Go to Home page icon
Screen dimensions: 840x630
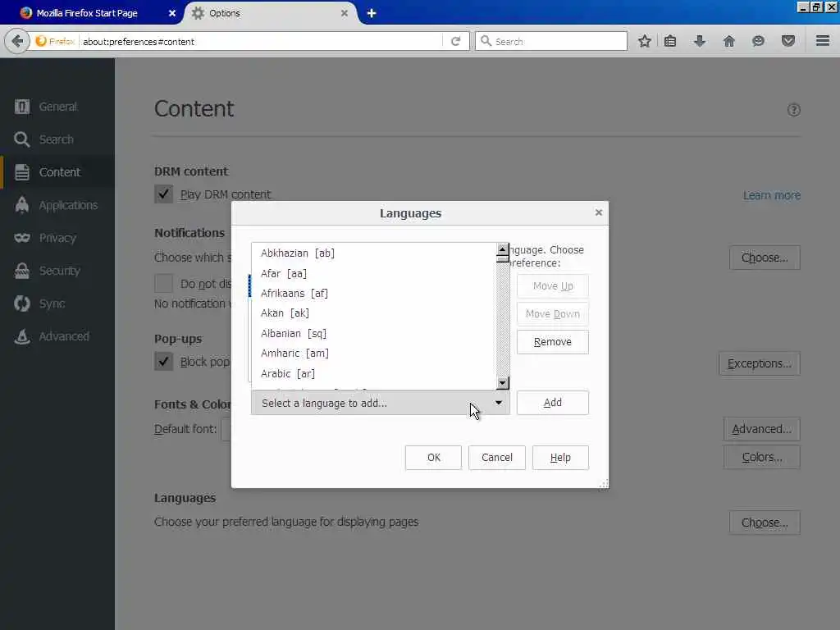tap(729, 41)
